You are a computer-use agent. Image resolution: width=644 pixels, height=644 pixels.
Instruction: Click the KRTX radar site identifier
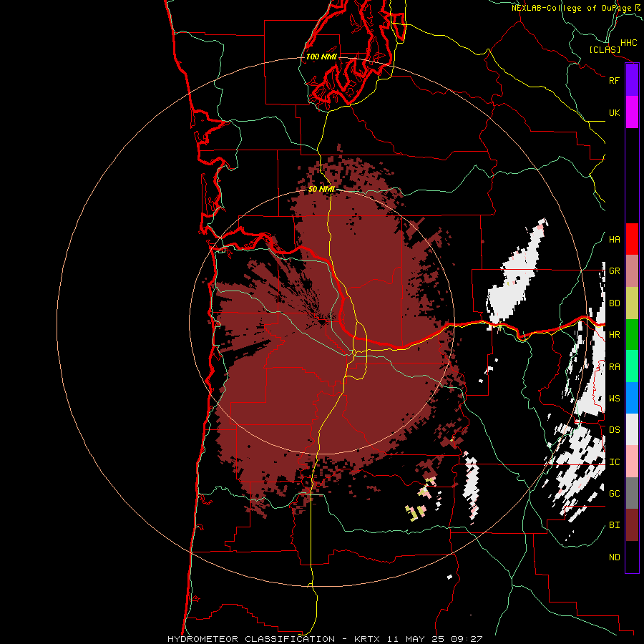[x=367, y=639]
